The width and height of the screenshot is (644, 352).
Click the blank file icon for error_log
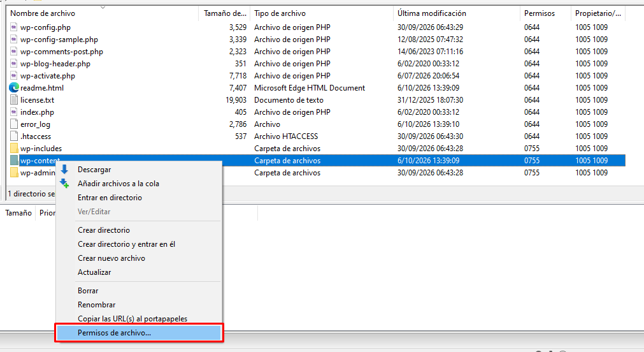(13, 124)
